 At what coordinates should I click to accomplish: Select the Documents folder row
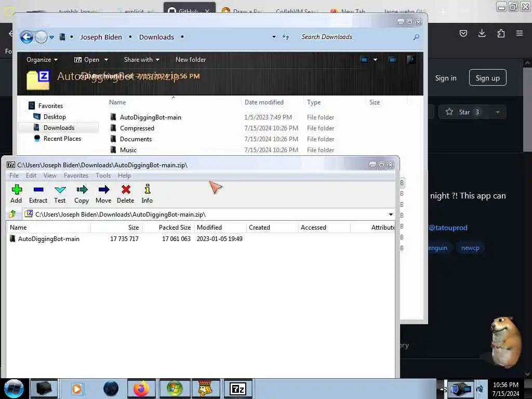coord(136,139)
